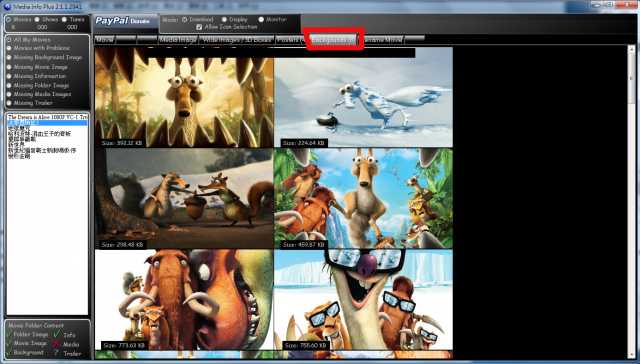The image size is (640, 364).
Task: Open the Posters tab
Action: pyautogui.click(x=291, y=40)
